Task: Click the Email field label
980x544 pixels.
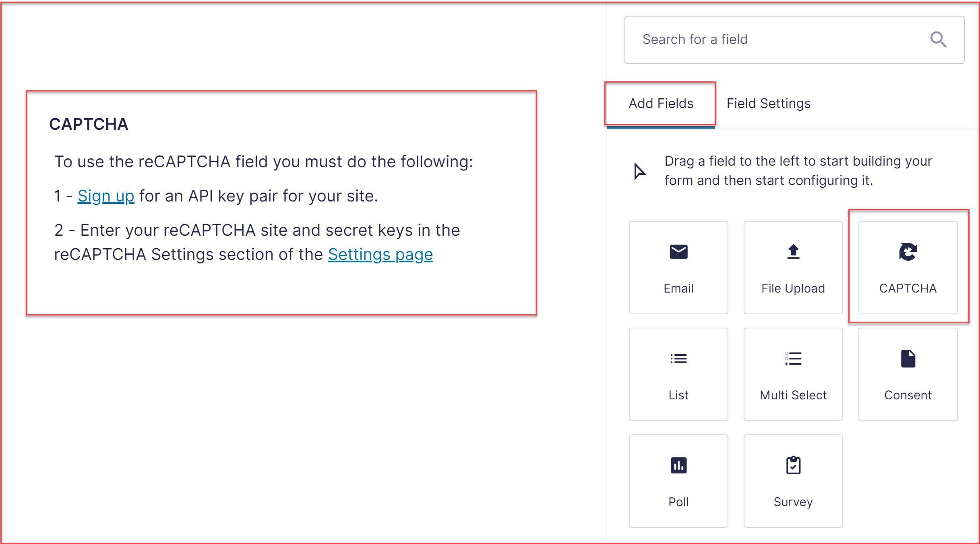Action: pos(678,289)
